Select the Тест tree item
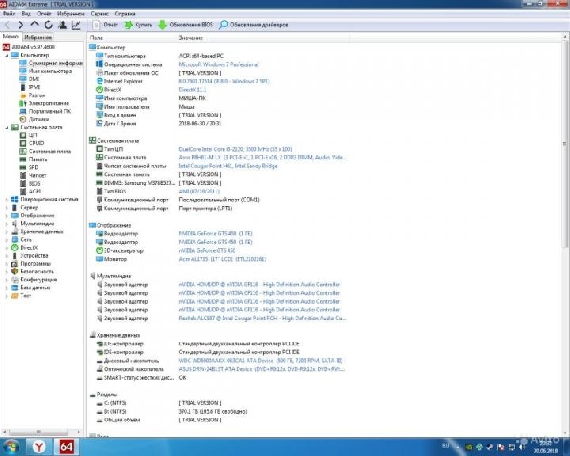 (x=21, y=296)
